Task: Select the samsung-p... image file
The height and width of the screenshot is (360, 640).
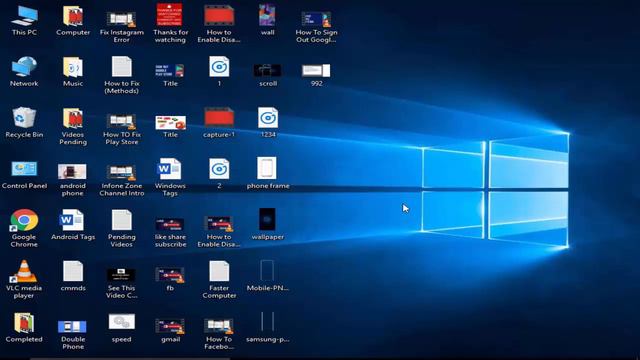Action: click(268, 327)
